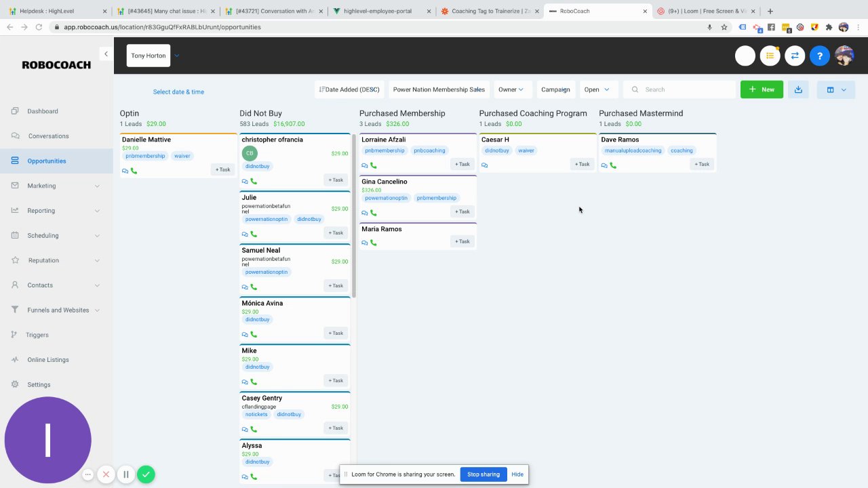Open Chrome extensions puzzle icon
Screen dimensions: 868x488
pos(829,27)
